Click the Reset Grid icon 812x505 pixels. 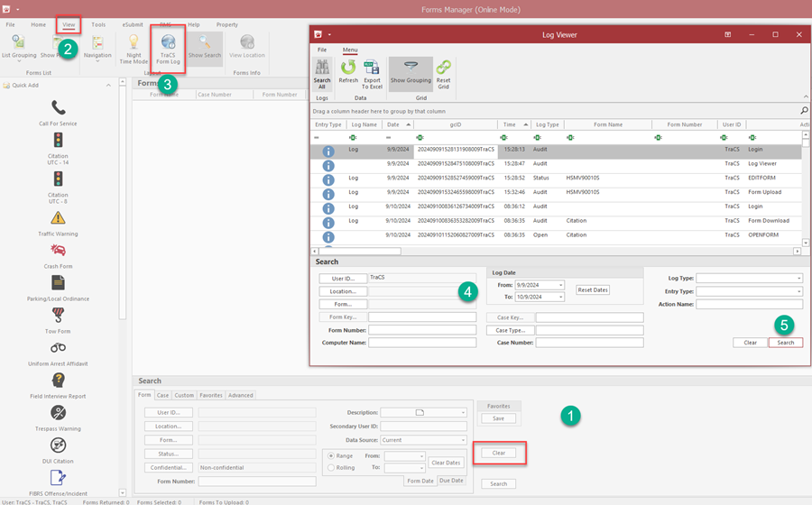click(443, 73)
